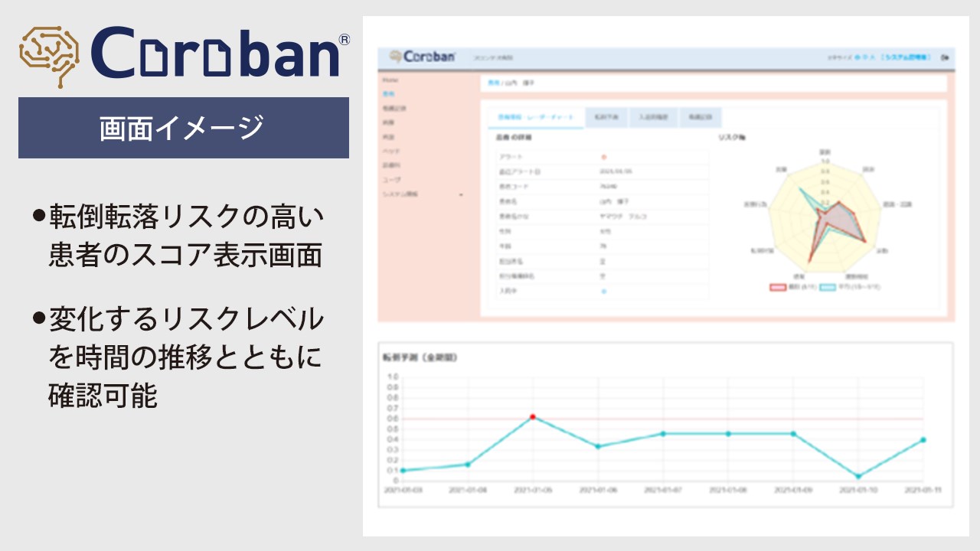Toggle the red legend swatch under radar chart
The image size is (980, 551).
pyautogui.click(x=777, y=287)
